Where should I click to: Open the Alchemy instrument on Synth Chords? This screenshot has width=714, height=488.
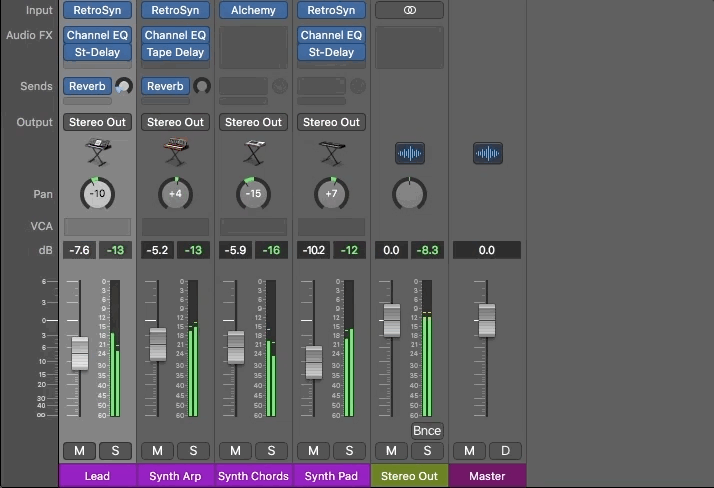click(x=253, y=10)
